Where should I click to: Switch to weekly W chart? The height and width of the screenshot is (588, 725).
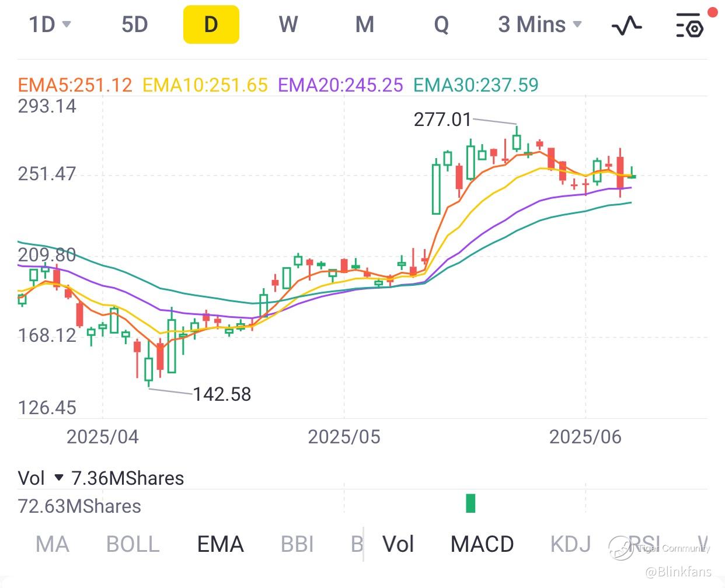click(288, 24)
